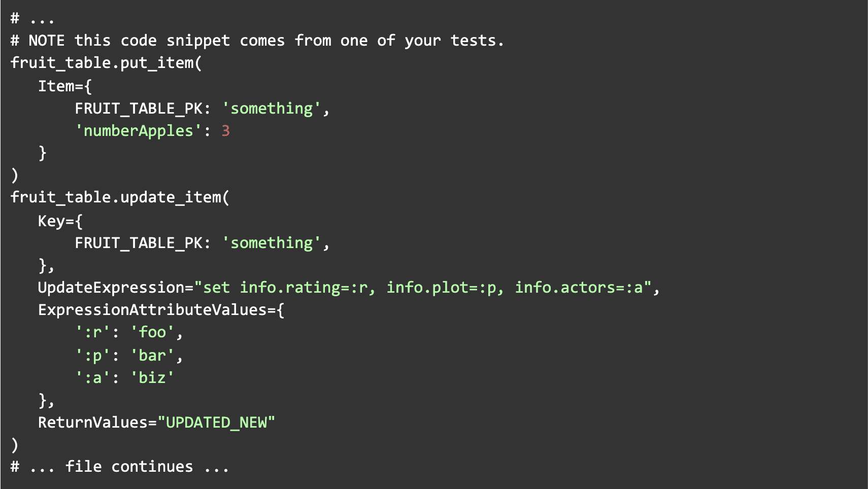Image resolution: width=868 pixels, height=489 pixels.
Task: Click FRUIT_TABLE_PK constant in put_item Item
Action: (x=138, y=109)
